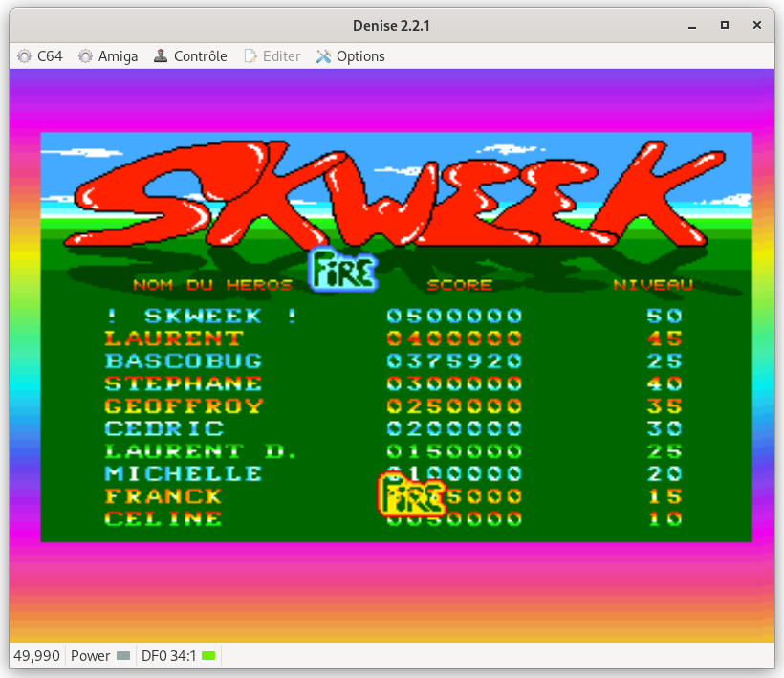Select the CELINE hero name
Image resolution: width=784 pixels, height=678 pixels.
[x=163, y=518]
